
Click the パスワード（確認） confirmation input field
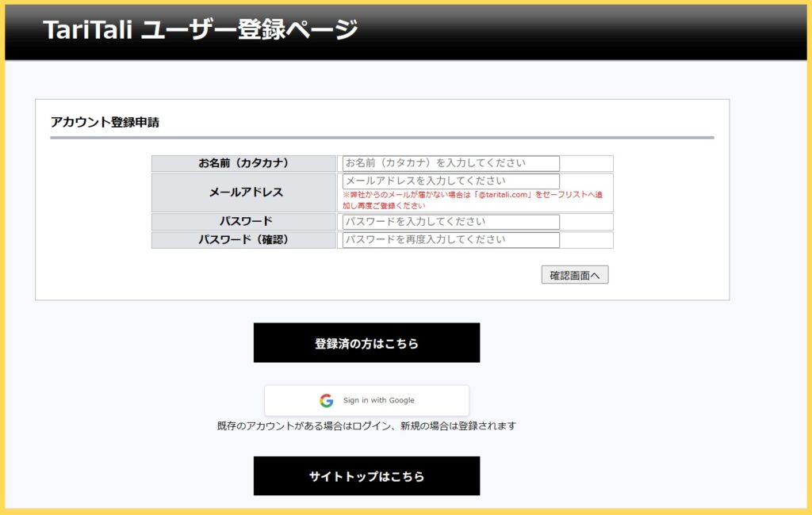[x=450, y=240]
